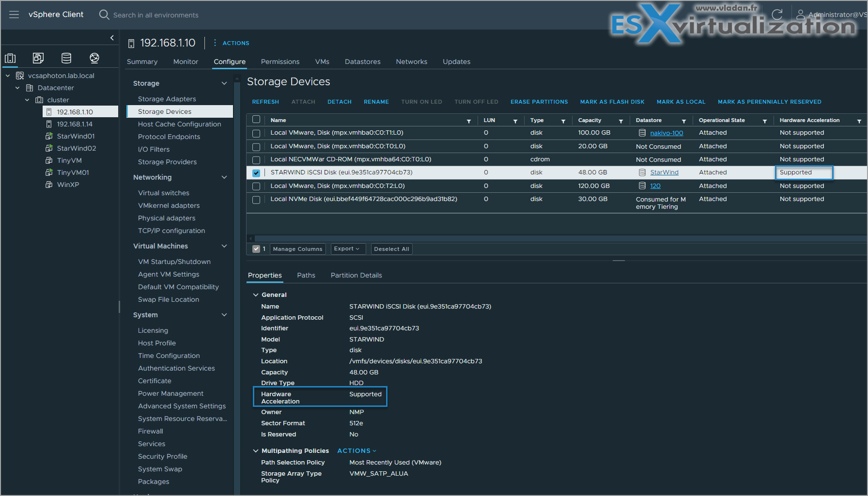Screen dimensions: 868x496
Task: Collapse the Virtual Machines configure section
Action: coord(224,246)
